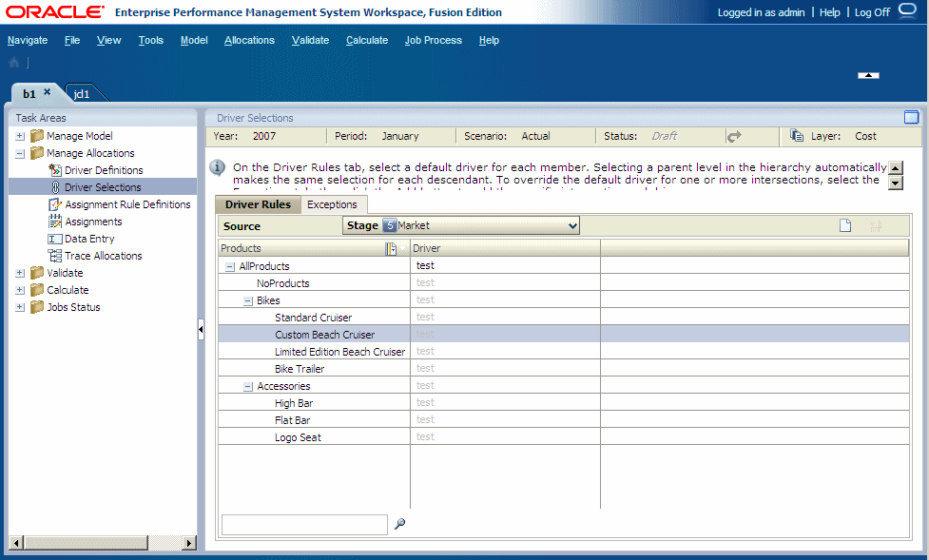Switch to the Exceptions tab
The height and width of the screenshot is (560, 929).
click(333, 203)
